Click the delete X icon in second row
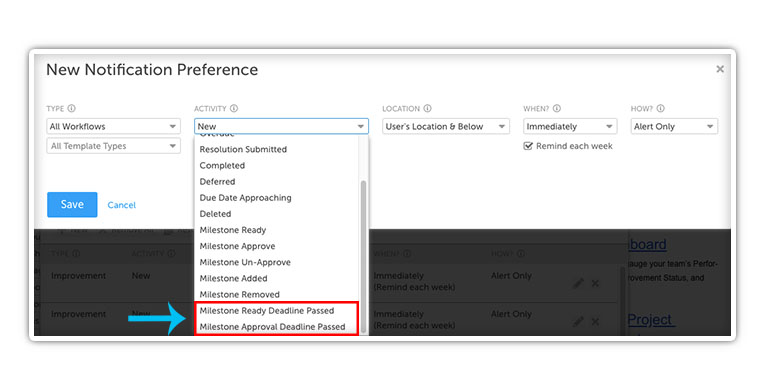Screen dimensions: 766x390 [595, 322]
